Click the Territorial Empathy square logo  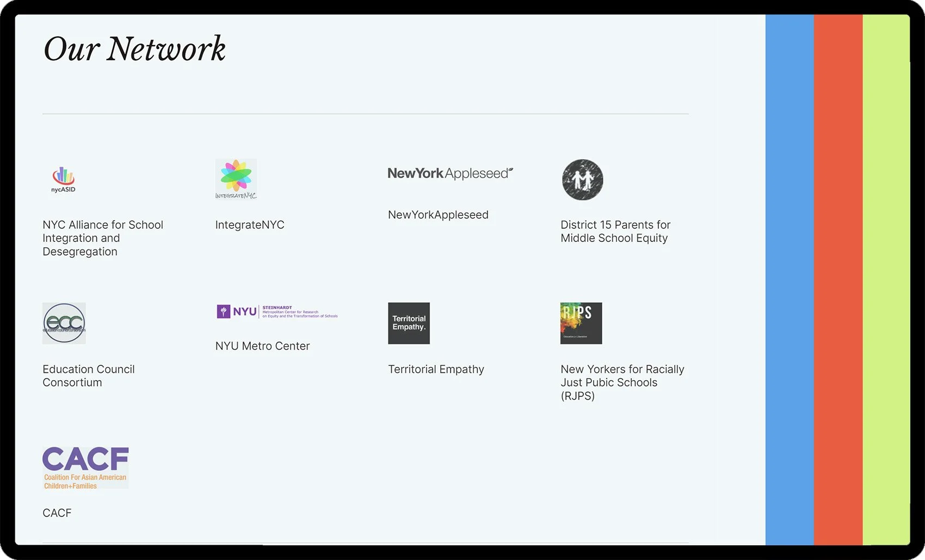pyautogui.click(x=409, y=323)
